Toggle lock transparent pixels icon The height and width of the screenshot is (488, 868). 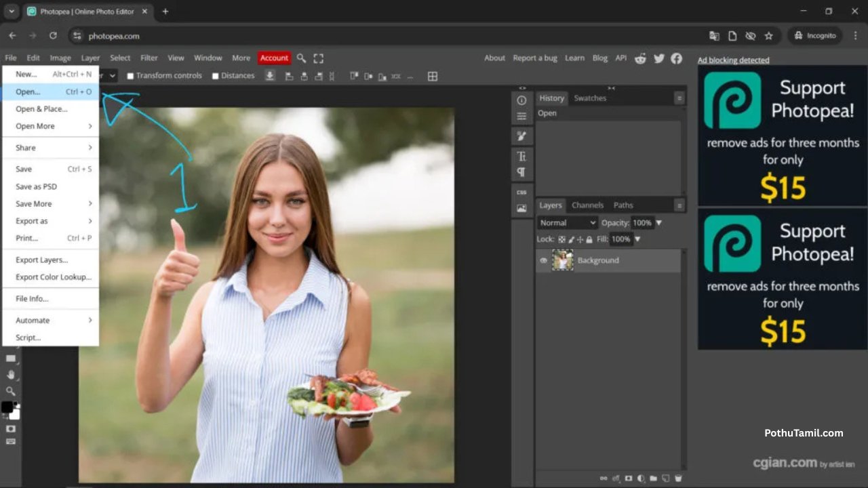coord(561,239)
